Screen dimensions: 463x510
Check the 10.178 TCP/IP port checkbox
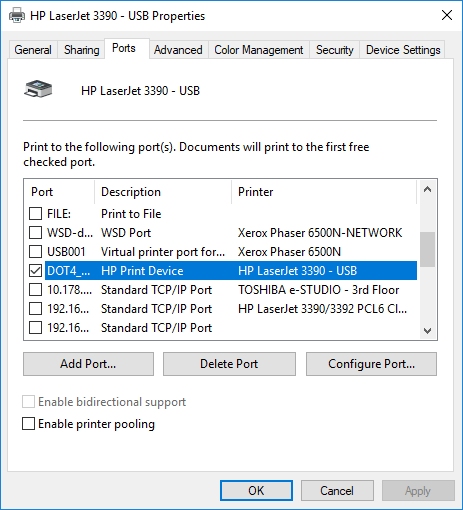point(35,290)
